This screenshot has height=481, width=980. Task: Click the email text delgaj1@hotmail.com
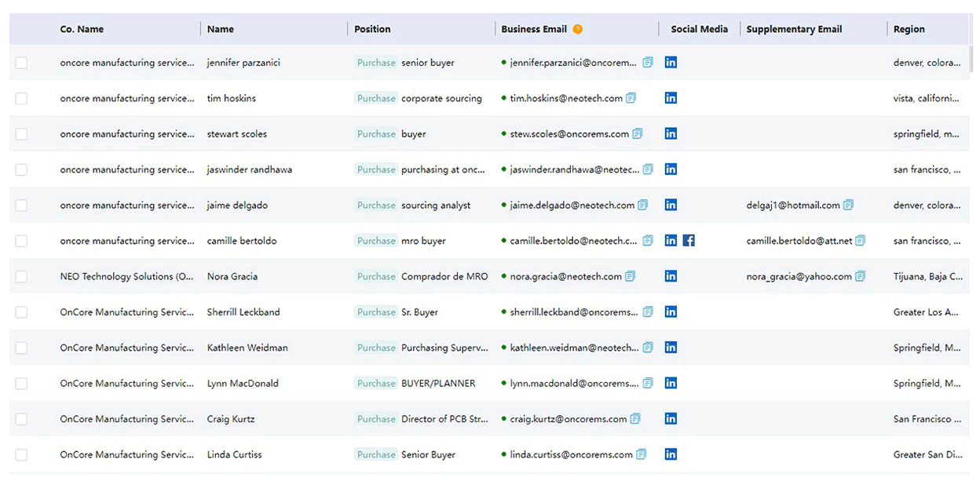pos(793,205)
